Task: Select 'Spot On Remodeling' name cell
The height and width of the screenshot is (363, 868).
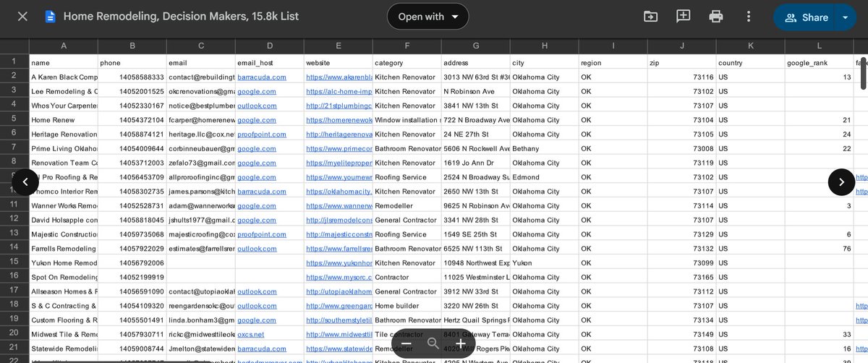Action: pyautogui.click(x=64, y=277)
